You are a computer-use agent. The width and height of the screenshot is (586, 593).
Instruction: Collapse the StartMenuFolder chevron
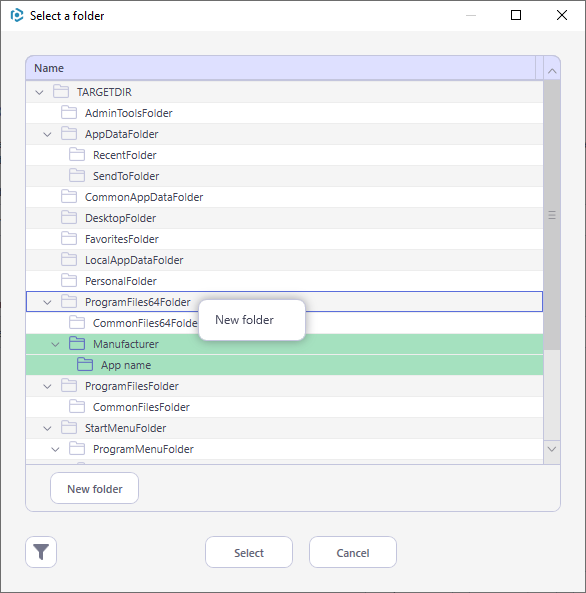pos(47,428)
